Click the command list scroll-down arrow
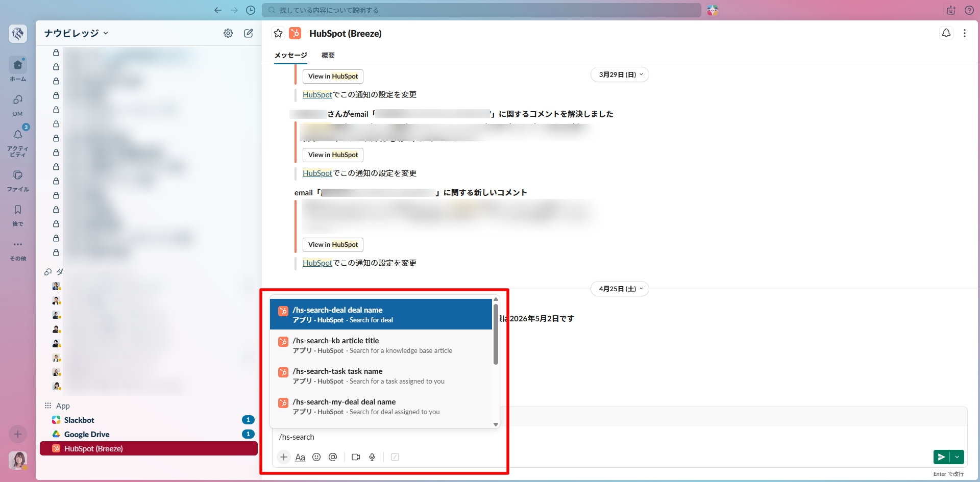Image resolution: width=980 pixels, height=482 pixels. (496, 424)
